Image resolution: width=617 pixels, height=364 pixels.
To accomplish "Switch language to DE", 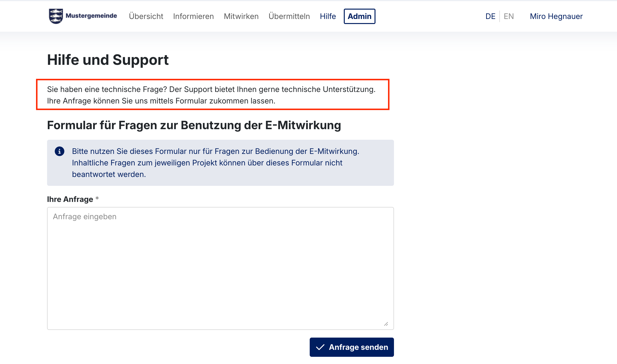I will [490, 16].
